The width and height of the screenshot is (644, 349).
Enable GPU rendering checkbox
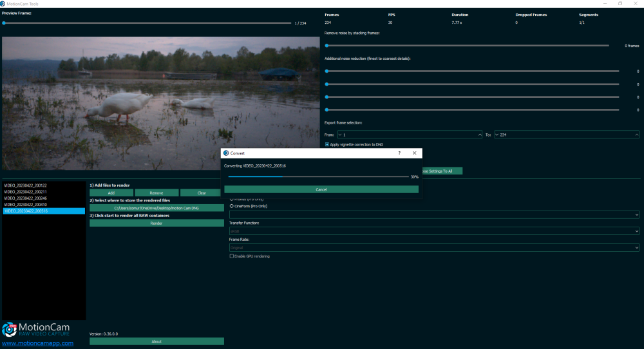coord(232,256)
